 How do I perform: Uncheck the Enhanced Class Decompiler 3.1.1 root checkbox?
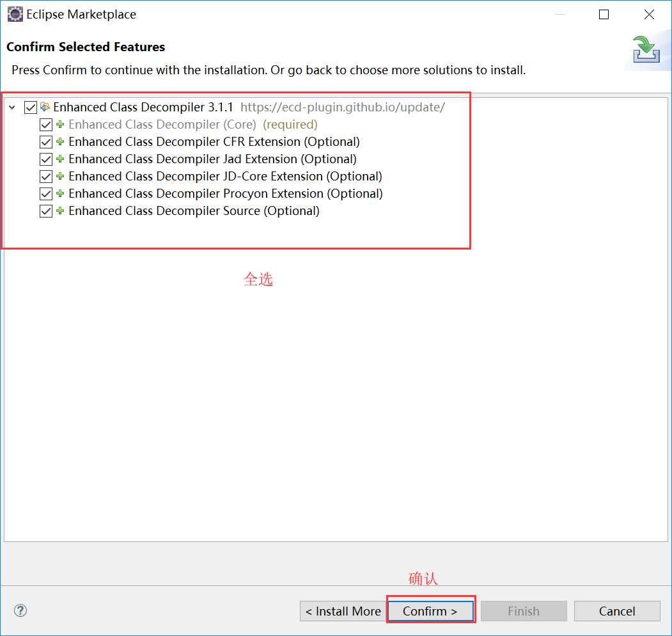coord(31,107)
